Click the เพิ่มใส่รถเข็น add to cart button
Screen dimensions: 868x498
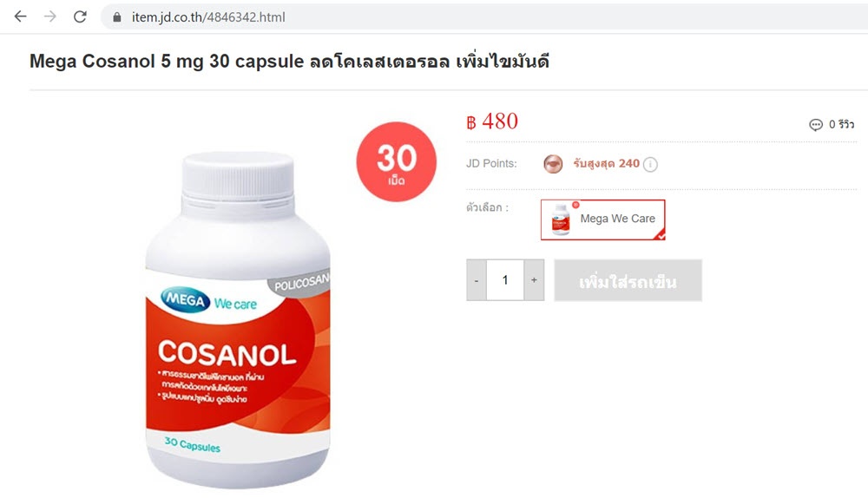click(x=628, y=280)
